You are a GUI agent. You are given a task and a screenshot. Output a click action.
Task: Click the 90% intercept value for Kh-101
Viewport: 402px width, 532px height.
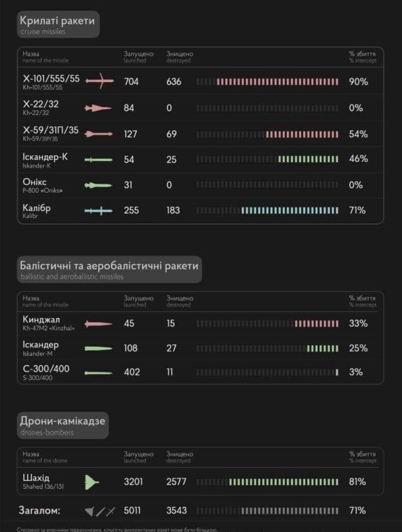[x=358, y=82]
